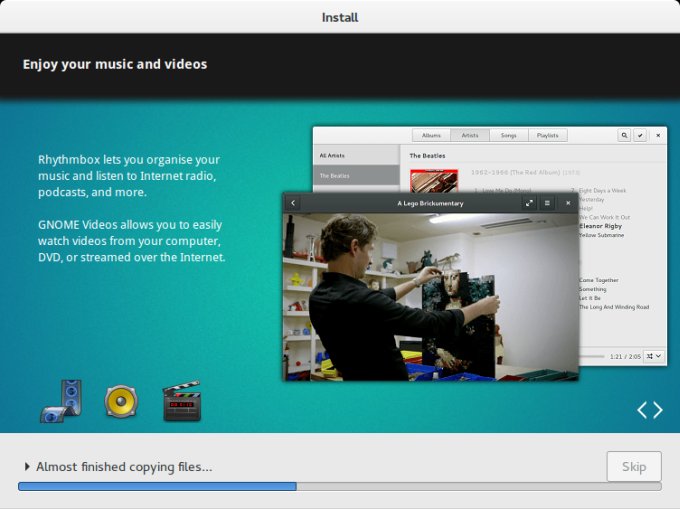Image resolution: width=680 pixels, height=509 pixels.
Task: Toggle fullscreen in video player
Action: (x=529, y=203)
